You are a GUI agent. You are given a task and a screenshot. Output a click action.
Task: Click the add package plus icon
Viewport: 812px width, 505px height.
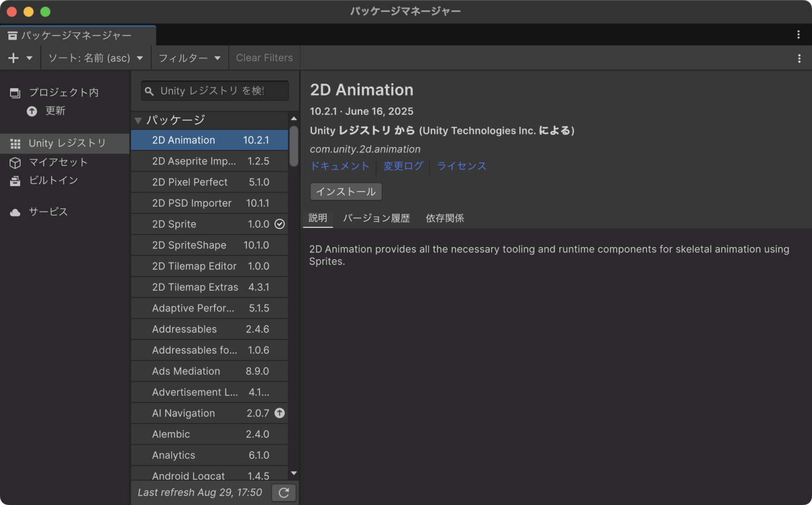pyautogui.click(x=12, y=58)
